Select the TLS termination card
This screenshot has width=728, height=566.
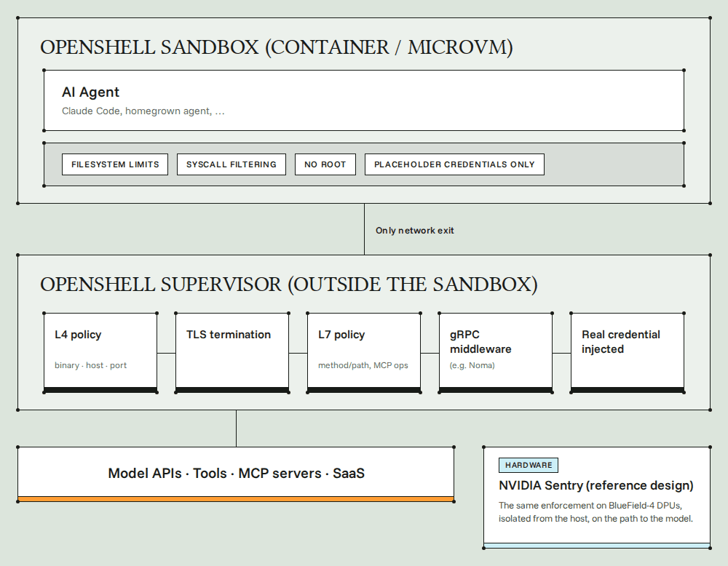[232, 353]
